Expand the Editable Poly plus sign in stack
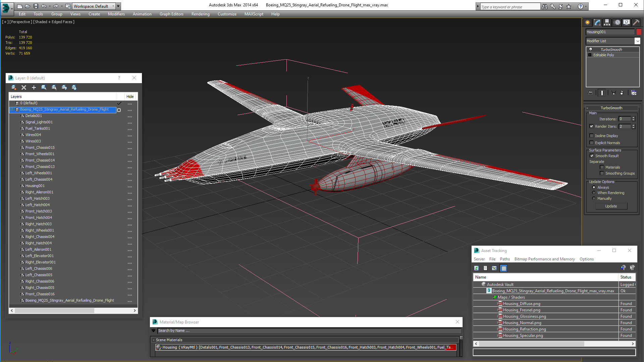644x362 pixels. [590, 55]
